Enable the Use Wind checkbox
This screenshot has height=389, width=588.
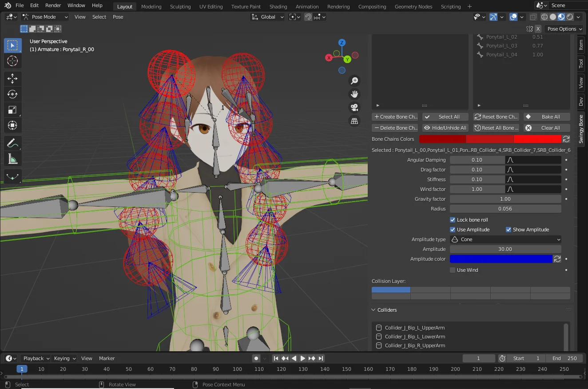452,270
